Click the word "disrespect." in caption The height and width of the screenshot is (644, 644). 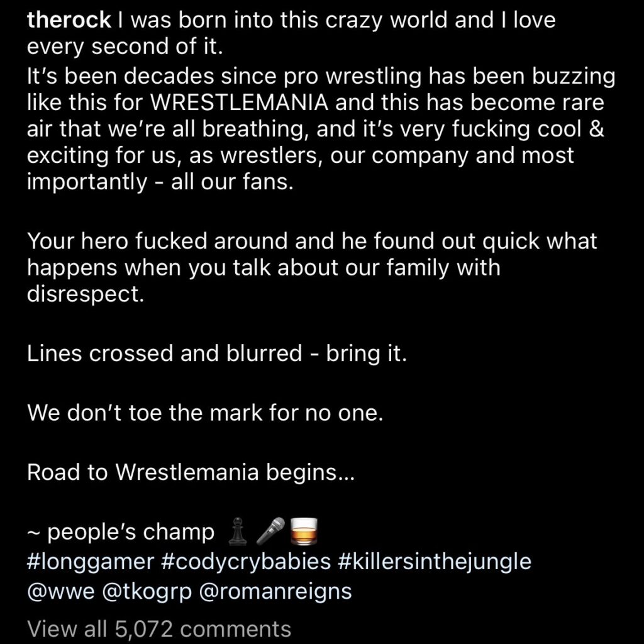click(86, 294)
